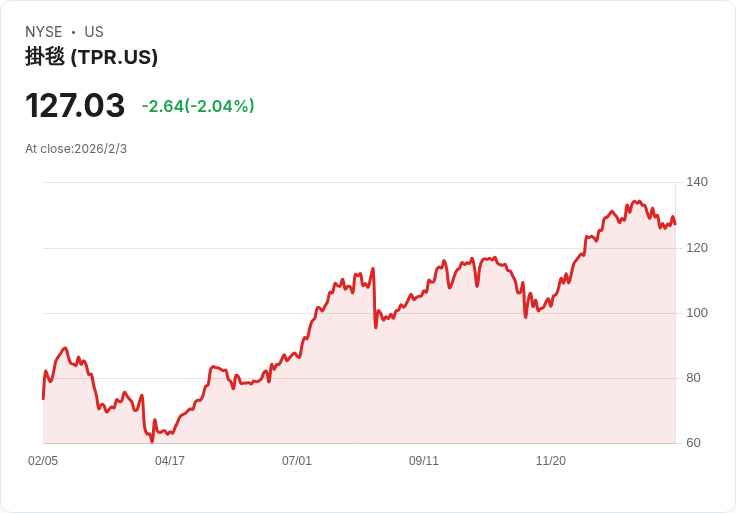Click the rightmost end of the price line
This screenshot has width=736, height=513.
click(675, 223)
